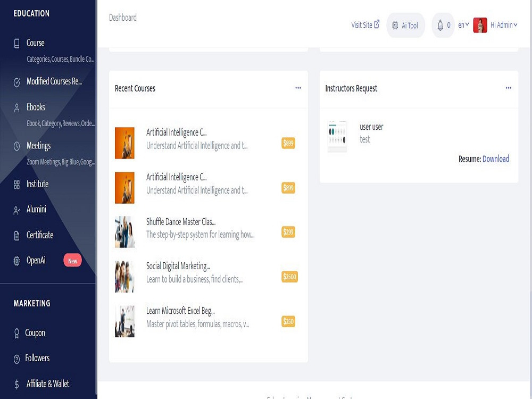Viewport: 532px width, 399px height.
Task: Open Social Digital Marketing... course
Action: (x=178, y=267)
